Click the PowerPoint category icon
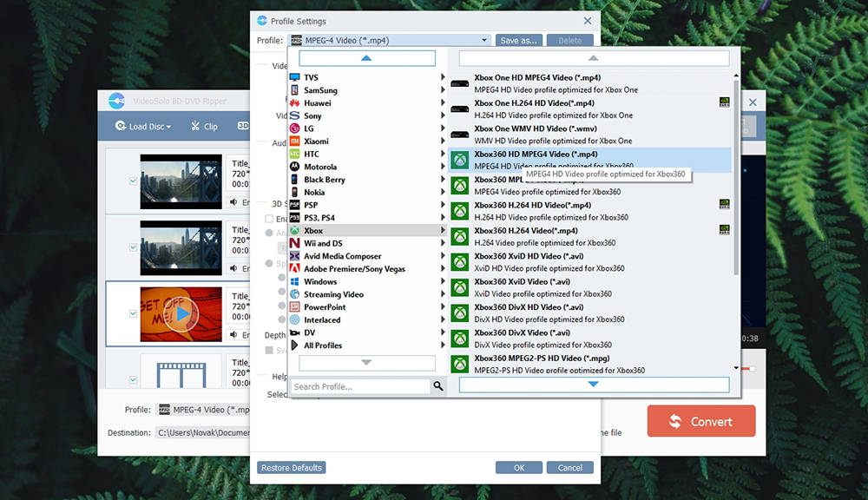 point(294,306)
